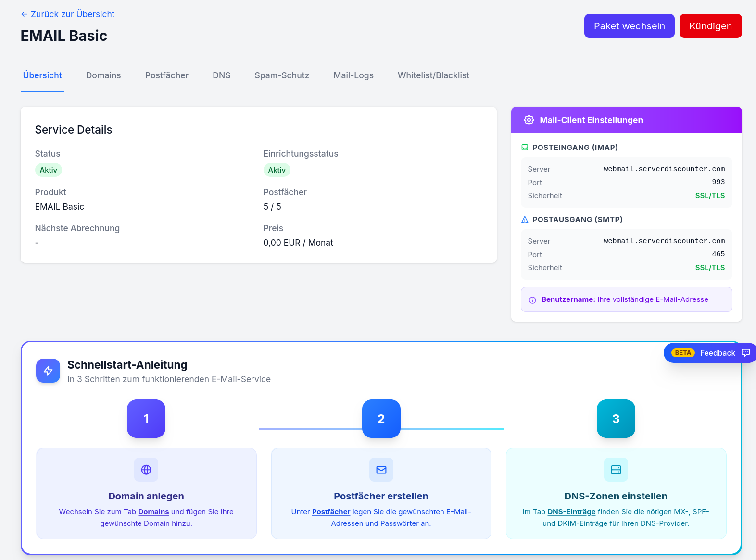Viewport: 756px width, 560px height.
Task: Click the info icon next to Benutzername
Action: coord(532,300)
